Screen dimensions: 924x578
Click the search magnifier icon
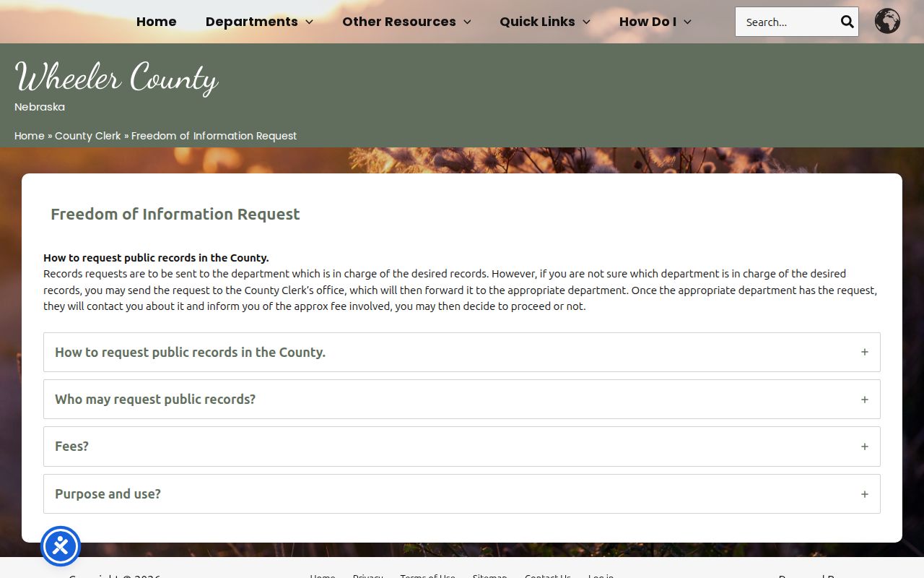pyautogui.click(x=847, y=22)
